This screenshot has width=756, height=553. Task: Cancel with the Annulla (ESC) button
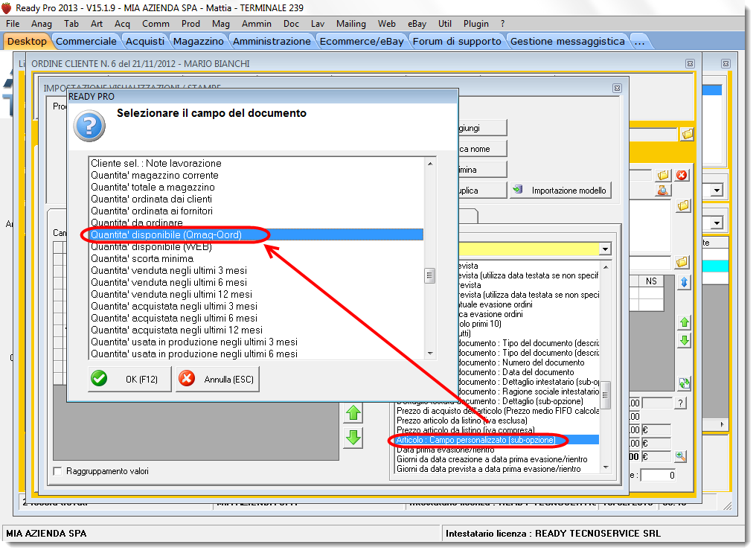pos(217,379)
